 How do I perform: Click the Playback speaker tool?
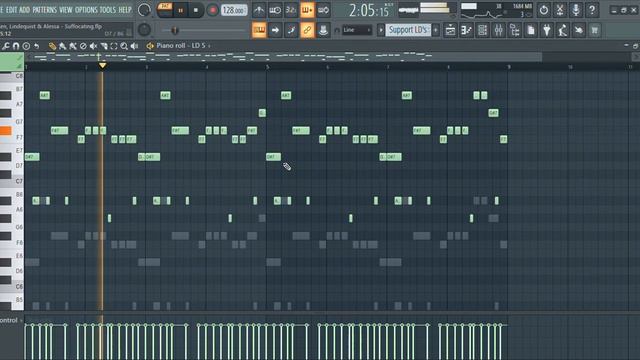(134, 46)
